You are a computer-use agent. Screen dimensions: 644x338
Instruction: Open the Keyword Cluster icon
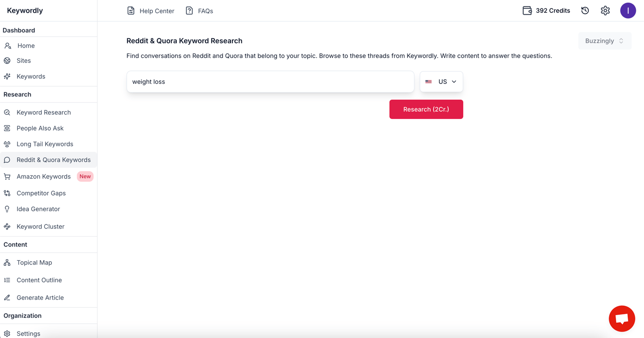click(x=7, y=226)
